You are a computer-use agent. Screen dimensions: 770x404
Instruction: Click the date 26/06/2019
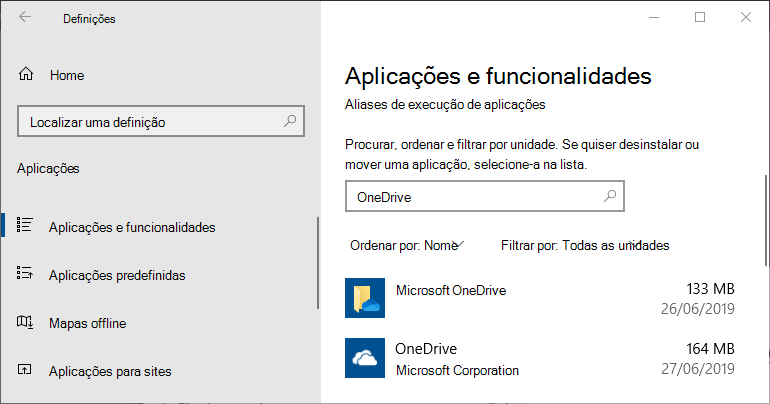698,309
